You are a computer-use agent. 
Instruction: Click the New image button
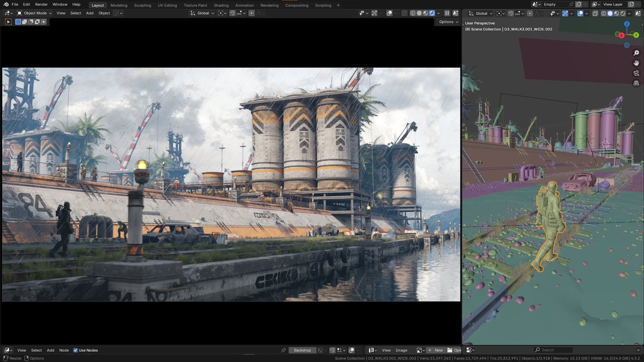(x=435, y=350)
